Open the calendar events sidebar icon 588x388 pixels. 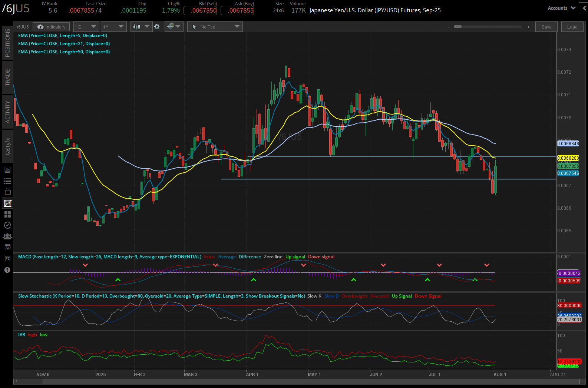(x=7, y=247)
